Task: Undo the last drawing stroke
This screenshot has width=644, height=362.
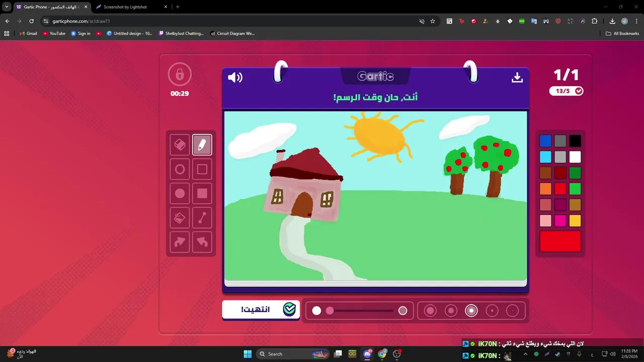Action: (x=202, y=242)
